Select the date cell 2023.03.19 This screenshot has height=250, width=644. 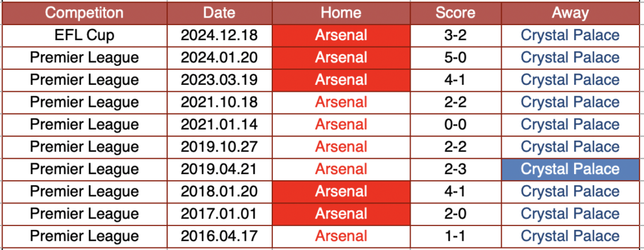pyautogui.click(x=219, y=80)
